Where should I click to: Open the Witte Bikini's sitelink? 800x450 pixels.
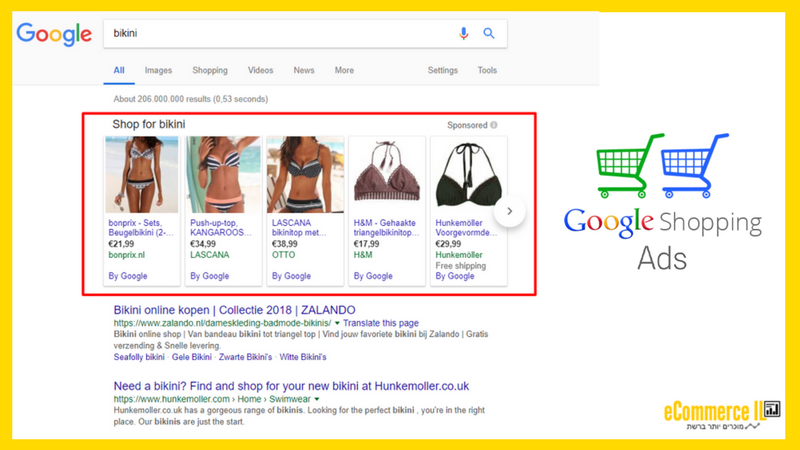[303, 357]
